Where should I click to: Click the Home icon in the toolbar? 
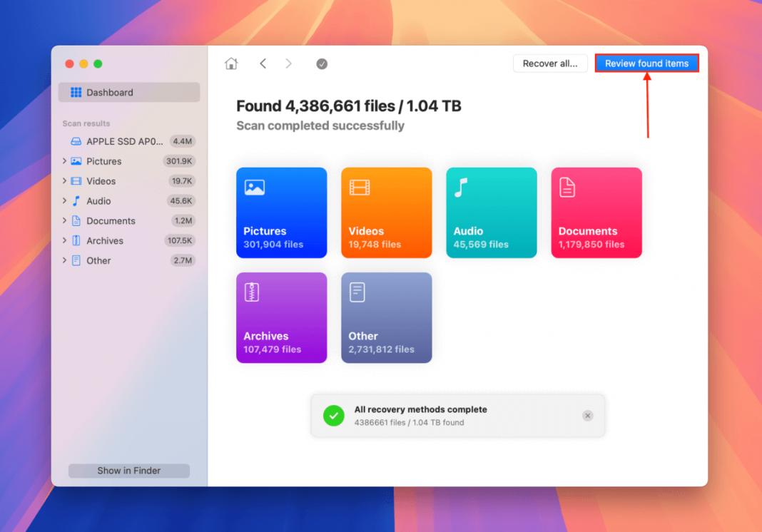coord(231,63)
